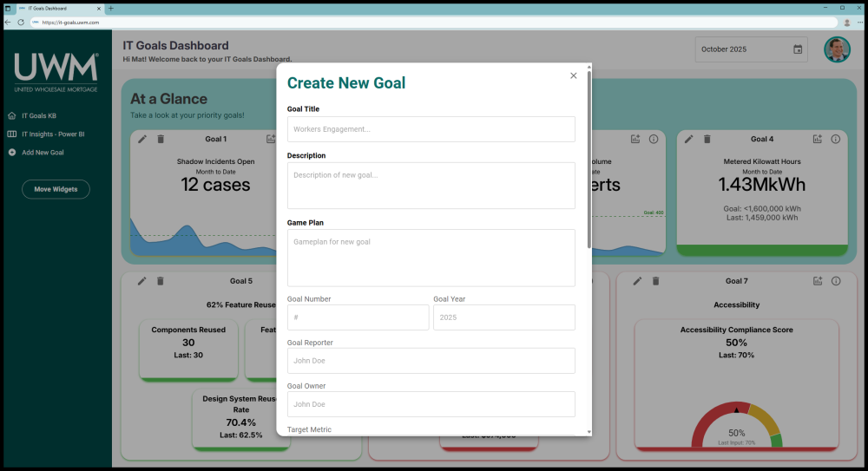Click the IT Goals KB label
This screenshot has height=471, width=868.
pos(39,115)
